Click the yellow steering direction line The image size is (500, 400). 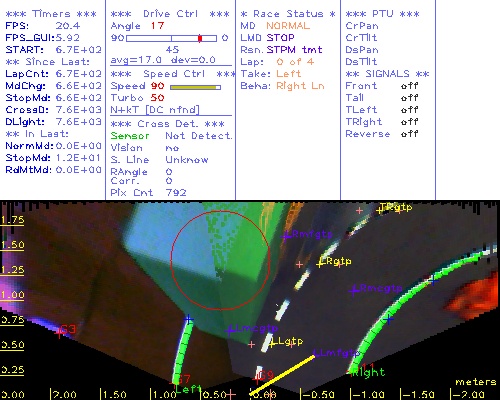point(282,375)
